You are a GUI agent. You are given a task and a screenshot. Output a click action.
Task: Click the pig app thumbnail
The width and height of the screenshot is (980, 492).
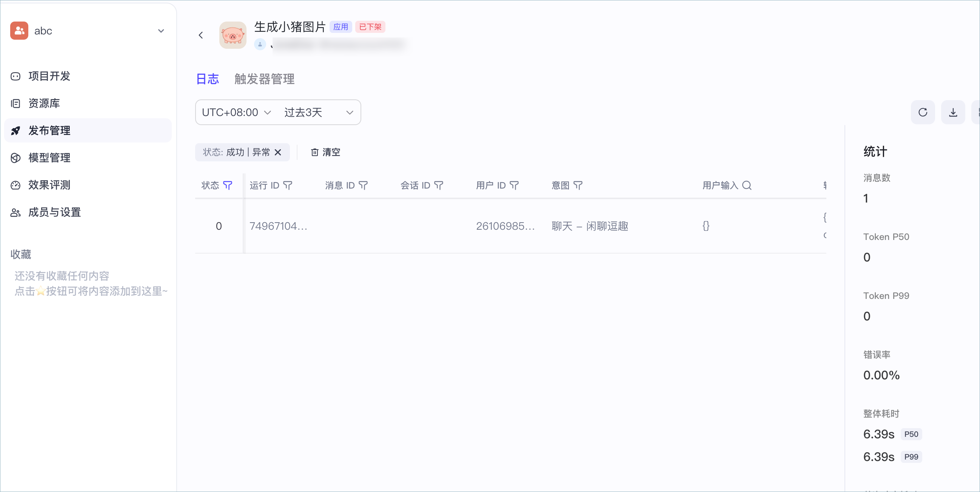[x=233, y=35]
